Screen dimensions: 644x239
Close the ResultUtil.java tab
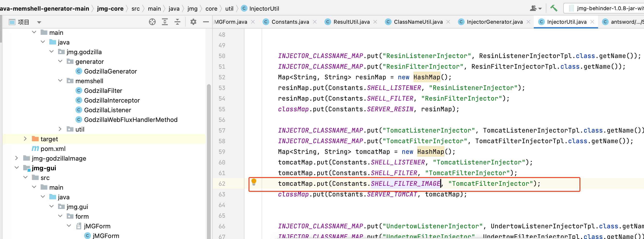coord(375,22)
